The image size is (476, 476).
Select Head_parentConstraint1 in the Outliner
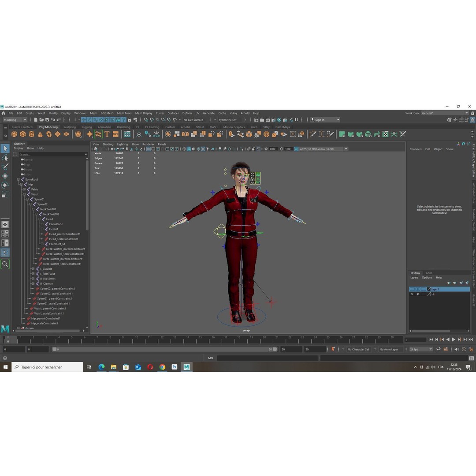tap(65, 234)
